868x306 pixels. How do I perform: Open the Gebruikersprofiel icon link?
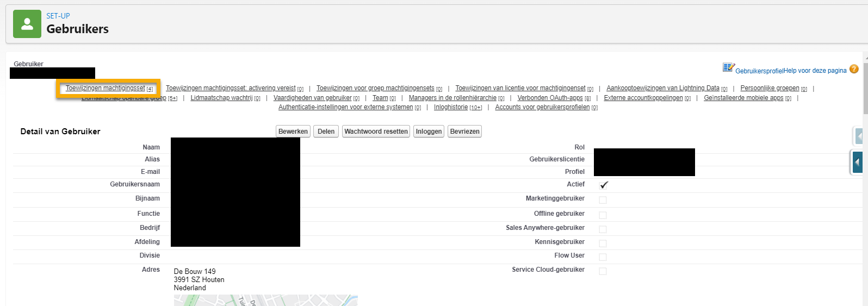[729, 67]
